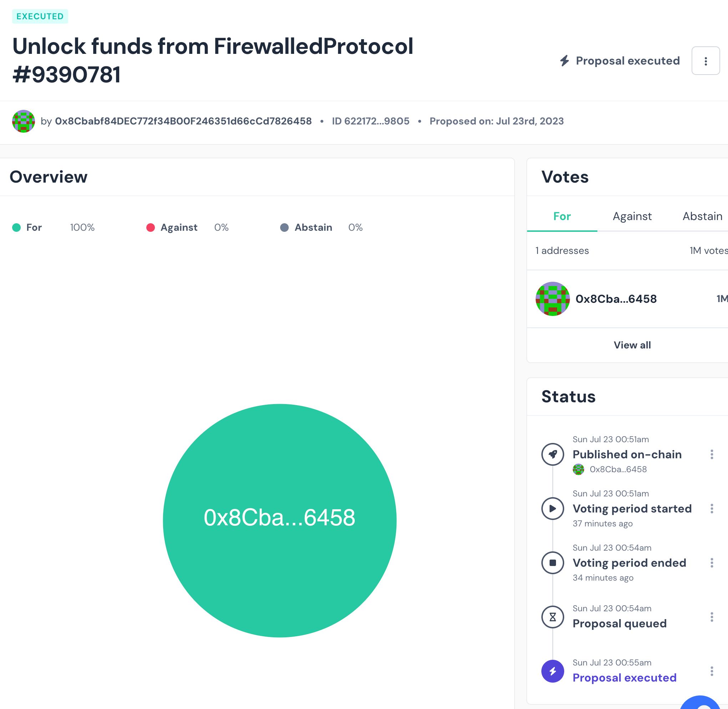Click the rocket Published on-chain status icon
The height and width of the screenshot is (709, 728).
(x=553, y=454)
